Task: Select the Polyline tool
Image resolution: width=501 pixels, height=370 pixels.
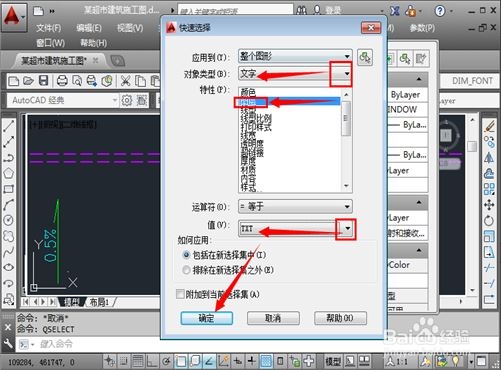Action: [9, 158]
